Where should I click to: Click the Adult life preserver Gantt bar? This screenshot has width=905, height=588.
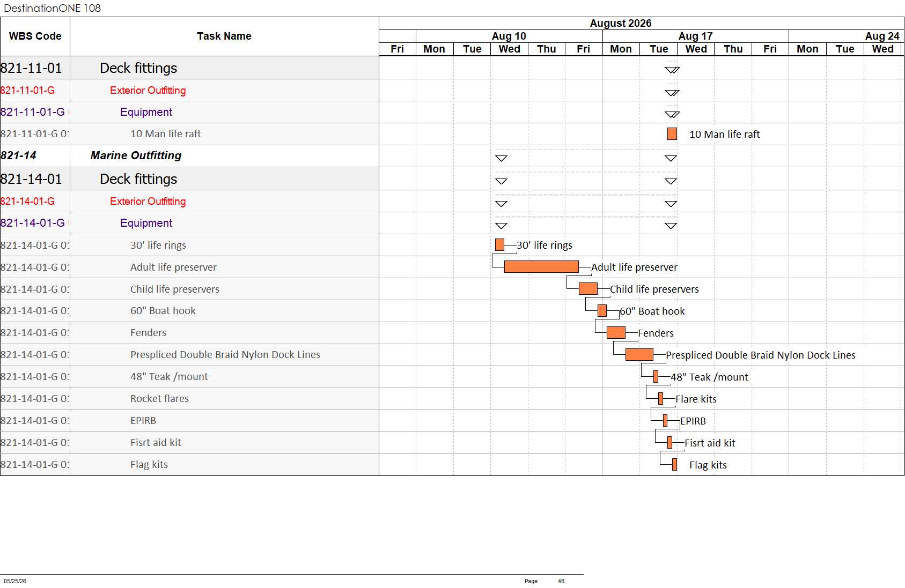pyautogui.click(x=541, y=267)
